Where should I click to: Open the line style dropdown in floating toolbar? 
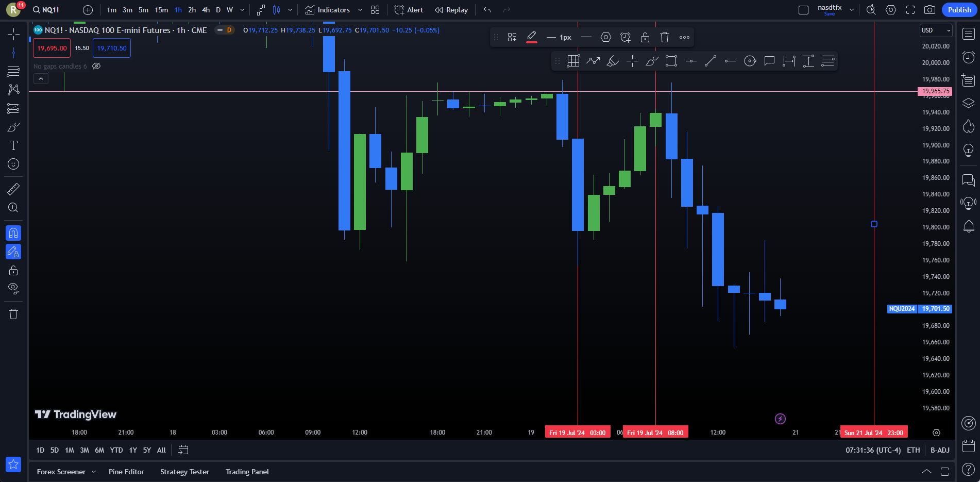click(586, 37)
